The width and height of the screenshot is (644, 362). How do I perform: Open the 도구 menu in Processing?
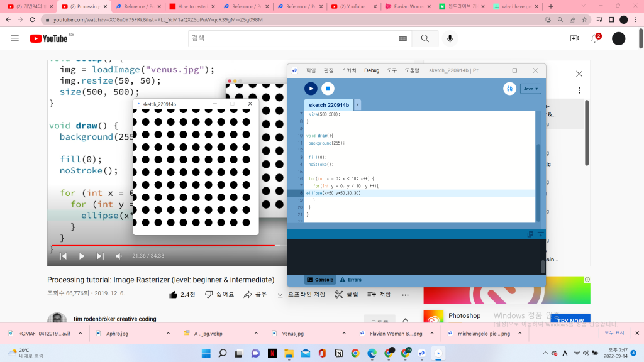tap(392, 70)
